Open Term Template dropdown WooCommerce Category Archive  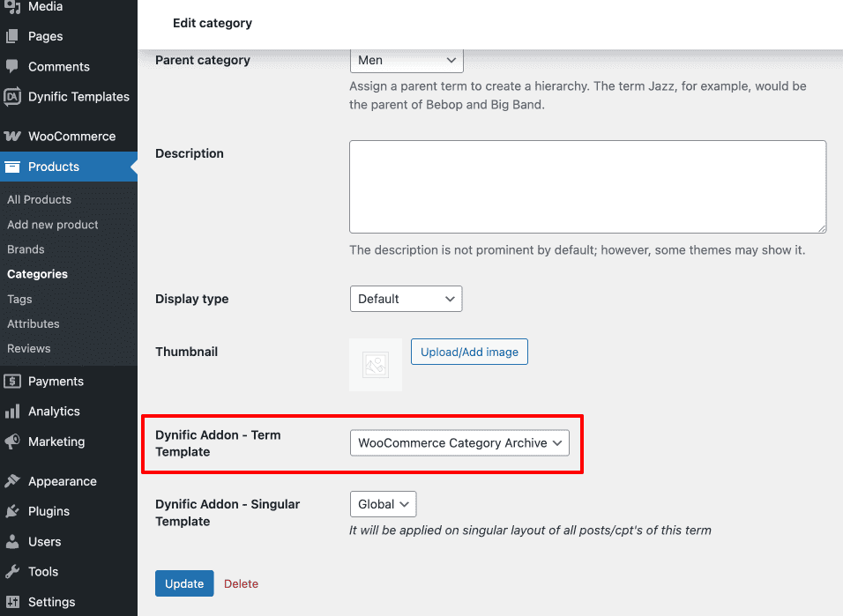[459, 443]
